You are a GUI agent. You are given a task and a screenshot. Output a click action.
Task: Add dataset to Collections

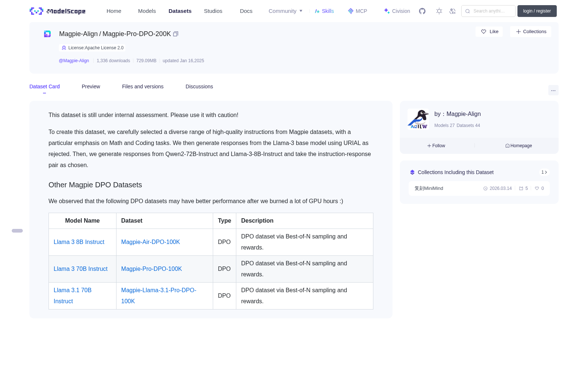pyautogui.click(x=531, y=32)
